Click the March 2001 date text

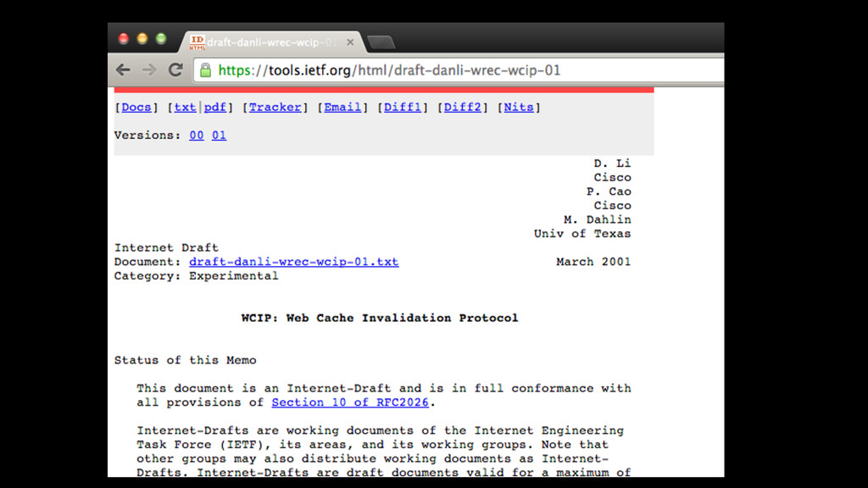(593, 262)
